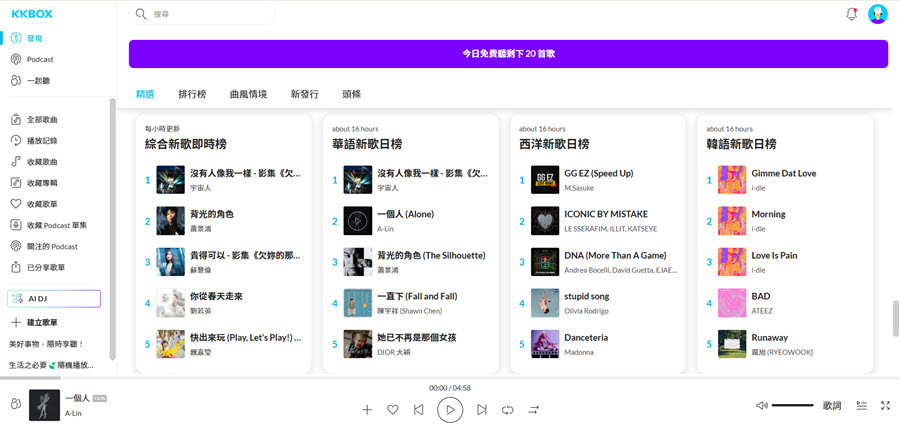
Task: Click the main page vertical scrollbar
Action: pos(895,318)
